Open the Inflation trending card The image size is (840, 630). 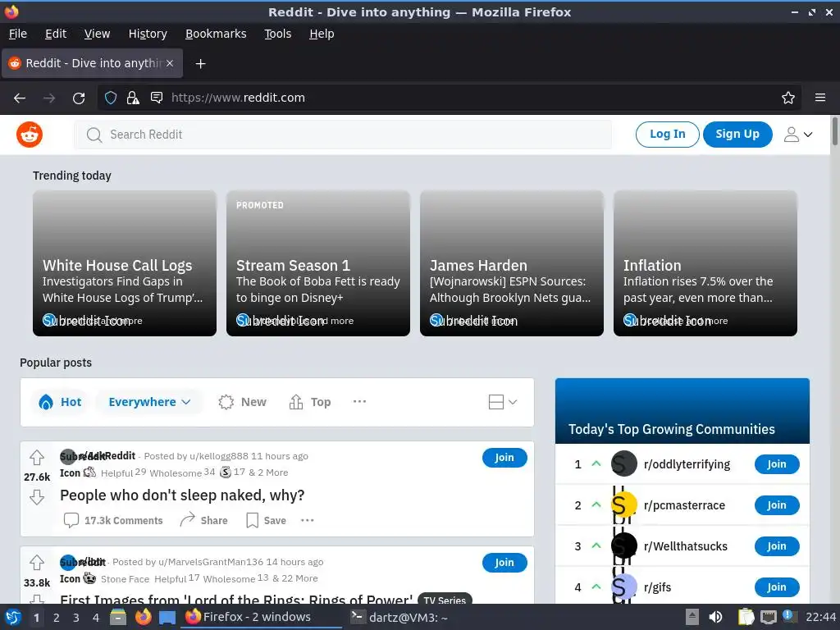pyautogui.click(x=705, y=263)
